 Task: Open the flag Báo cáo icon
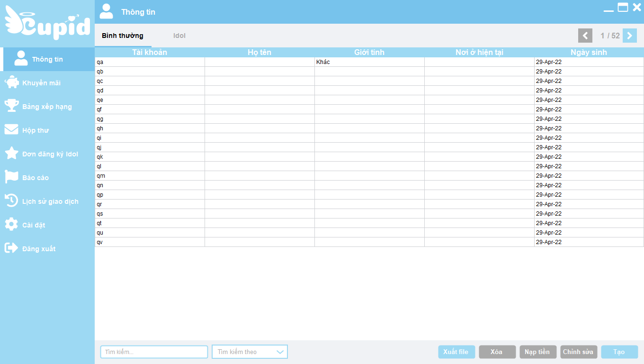click(x=11, y=177)
